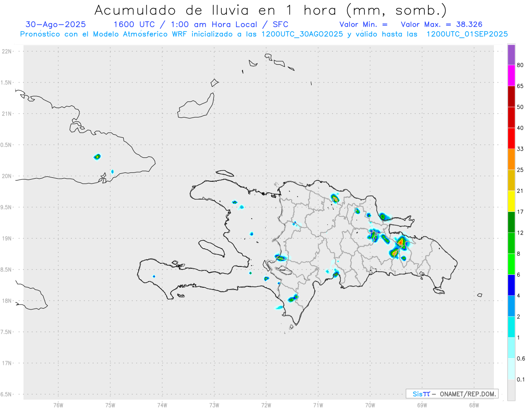The image size is (532, 411).
Task: Click the legend value "0.1"
Action: (x=521, y=380)
